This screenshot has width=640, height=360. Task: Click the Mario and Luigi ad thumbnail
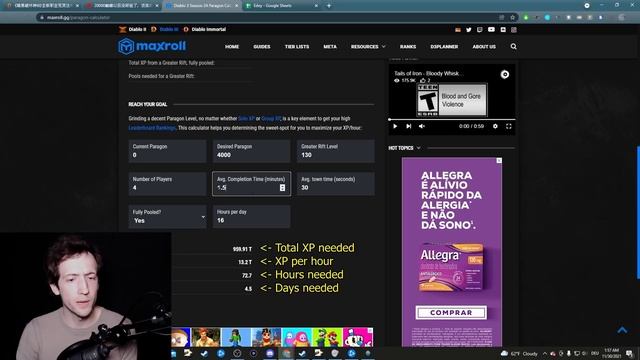(x=327, y=337)
